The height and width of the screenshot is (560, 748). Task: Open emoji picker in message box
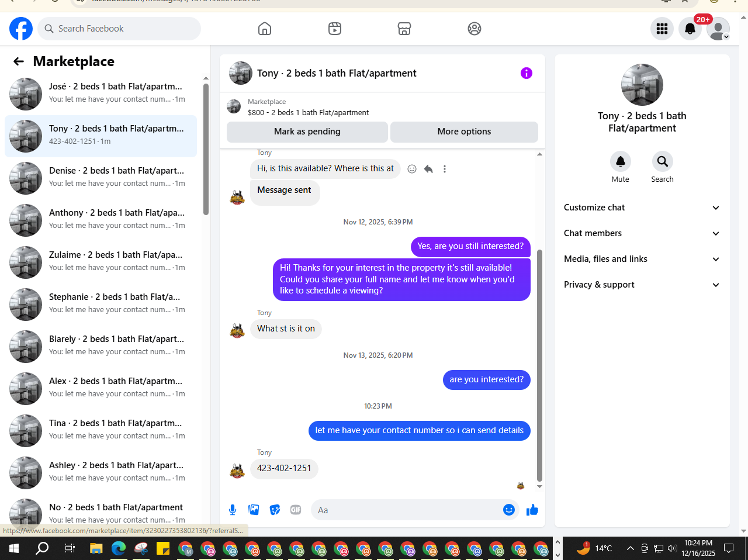[509, 510]
